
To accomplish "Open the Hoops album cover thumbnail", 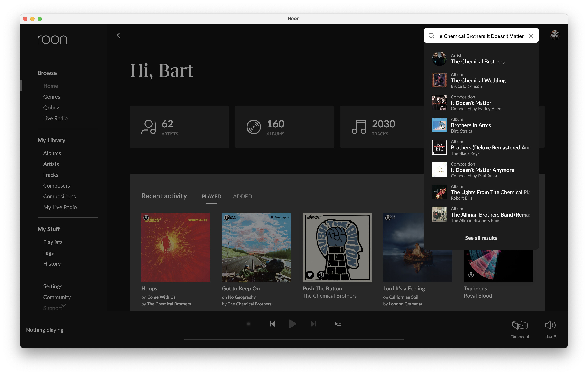I will click(x=176, y=248).
